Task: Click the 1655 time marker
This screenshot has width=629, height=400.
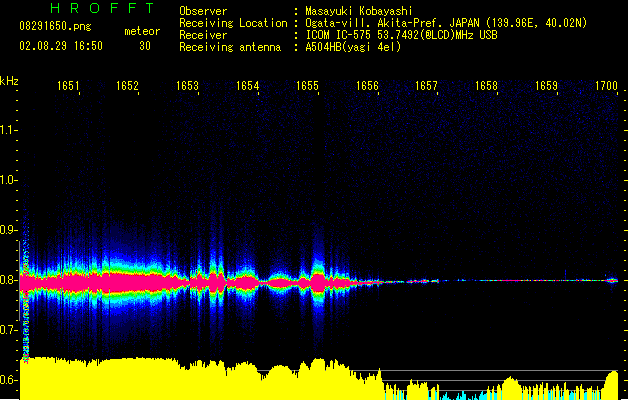Action: [308, 86]
